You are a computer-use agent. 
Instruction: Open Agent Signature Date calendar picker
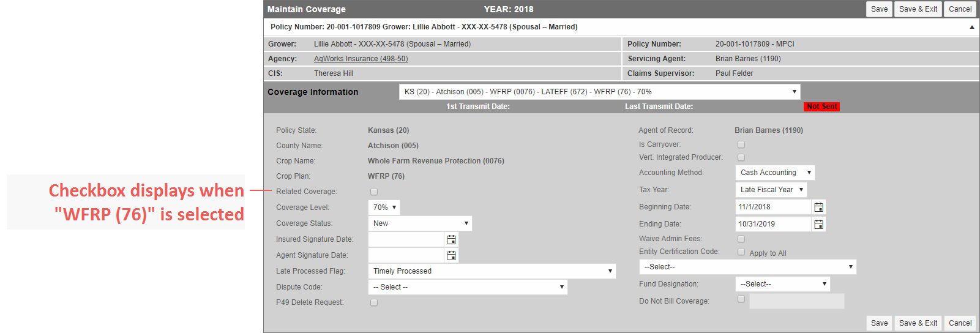[451, 256]
